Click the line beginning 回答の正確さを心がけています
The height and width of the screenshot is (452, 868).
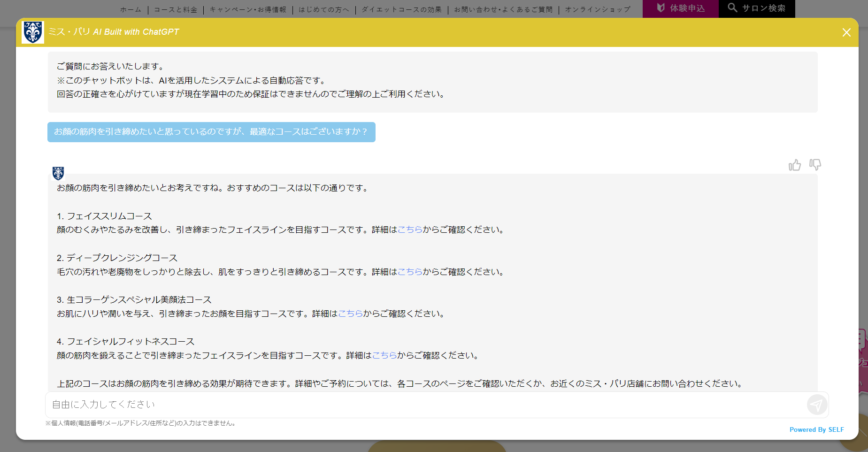pyautogui.click(x=251, y=94)
